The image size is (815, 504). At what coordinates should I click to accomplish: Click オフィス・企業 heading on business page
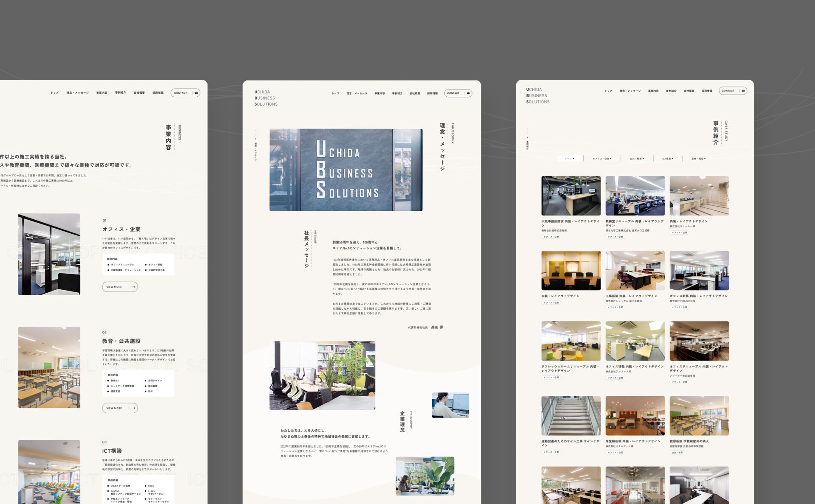point(121,229)
